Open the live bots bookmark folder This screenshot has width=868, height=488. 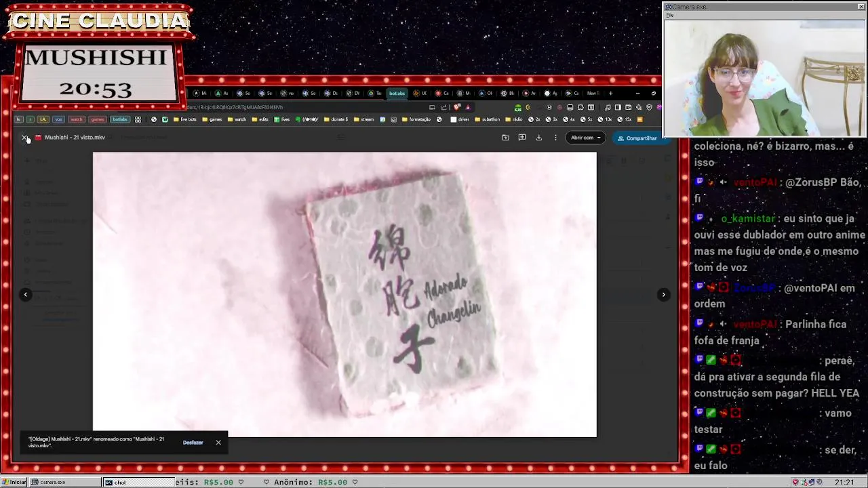[185, 119]
